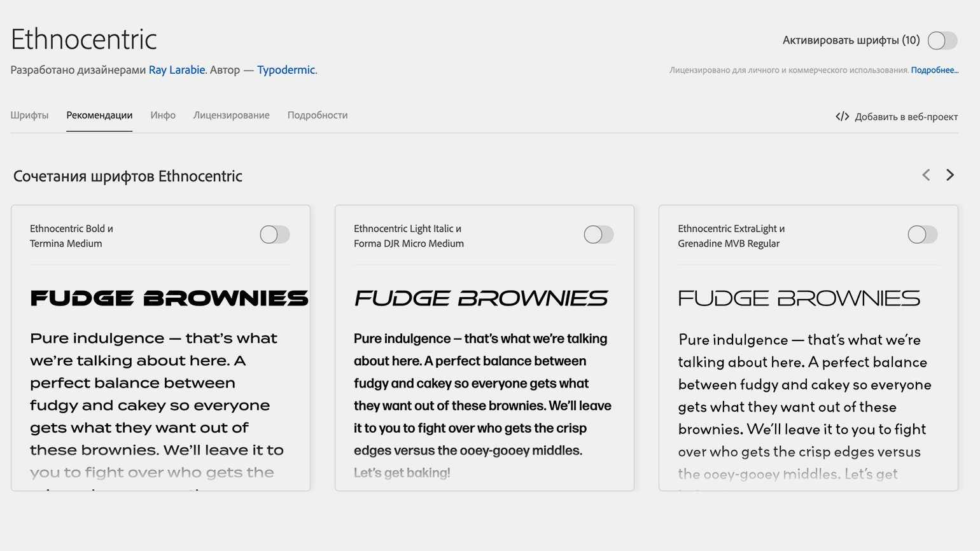The height and width of the screenshot is (551, 980).
Task: Go to the Подробности tab
Action: (318, 115)
